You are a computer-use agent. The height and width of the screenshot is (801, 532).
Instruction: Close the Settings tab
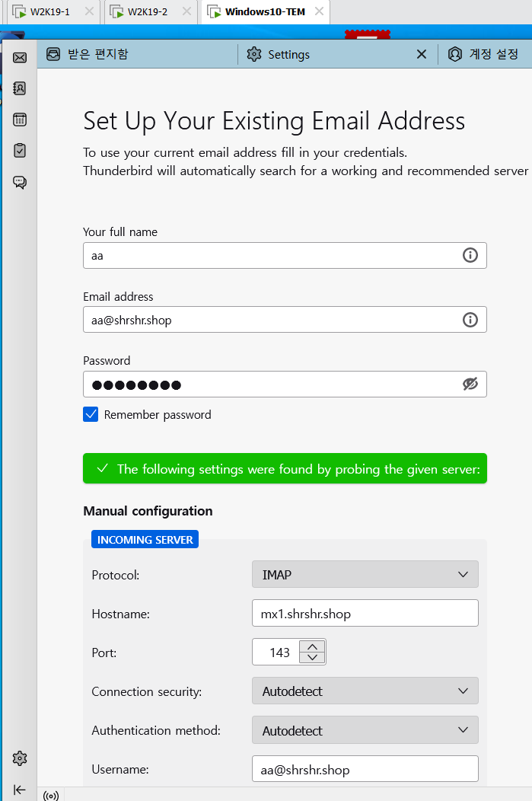[x=421, y=54]
